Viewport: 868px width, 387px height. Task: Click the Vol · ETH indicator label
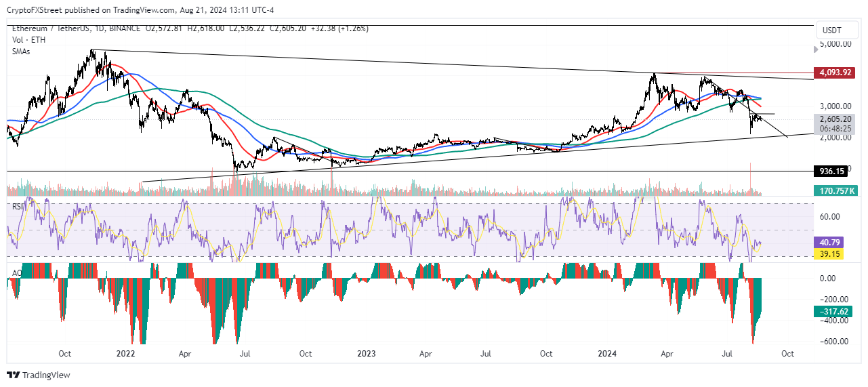pyautogui.click(x=28, y=41)
